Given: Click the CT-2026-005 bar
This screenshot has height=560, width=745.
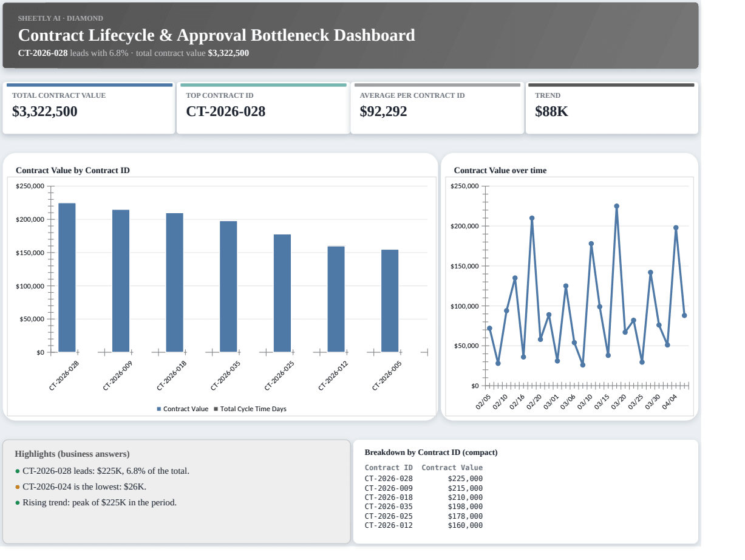Looking at the screenshot, I should coord(390,301).
